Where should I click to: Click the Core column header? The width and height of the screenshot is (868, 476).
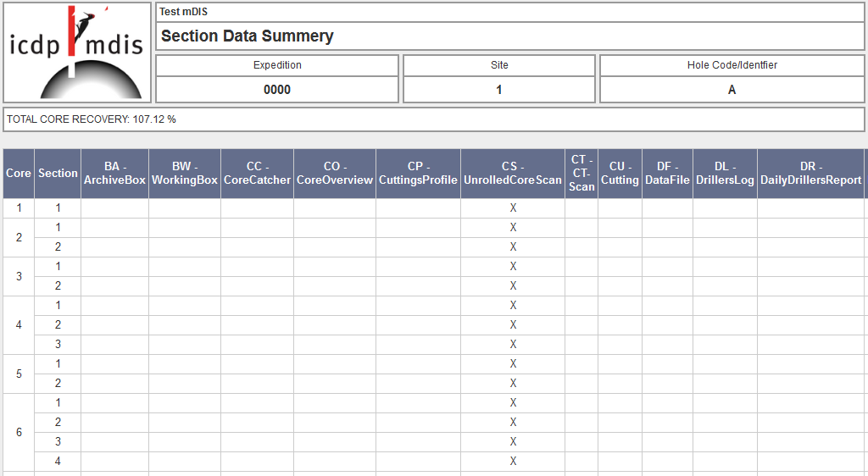click(x=19, y=174)
